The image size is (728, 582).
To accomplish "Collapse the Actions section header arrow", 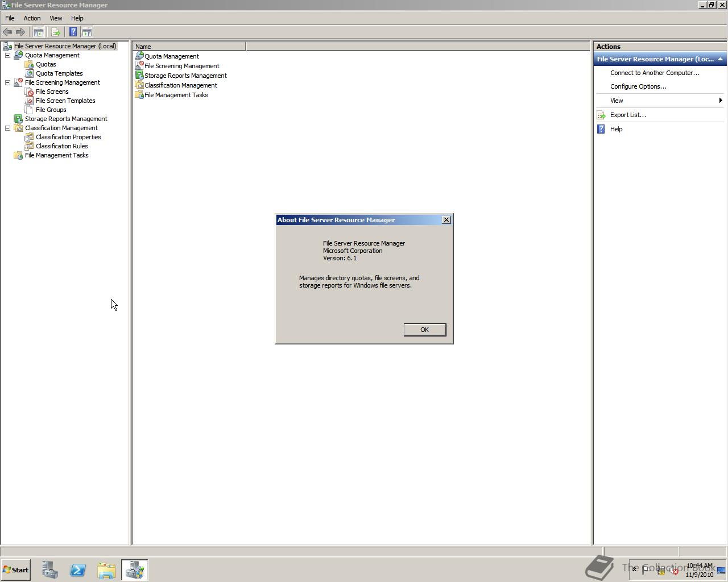I will (720, 59).
